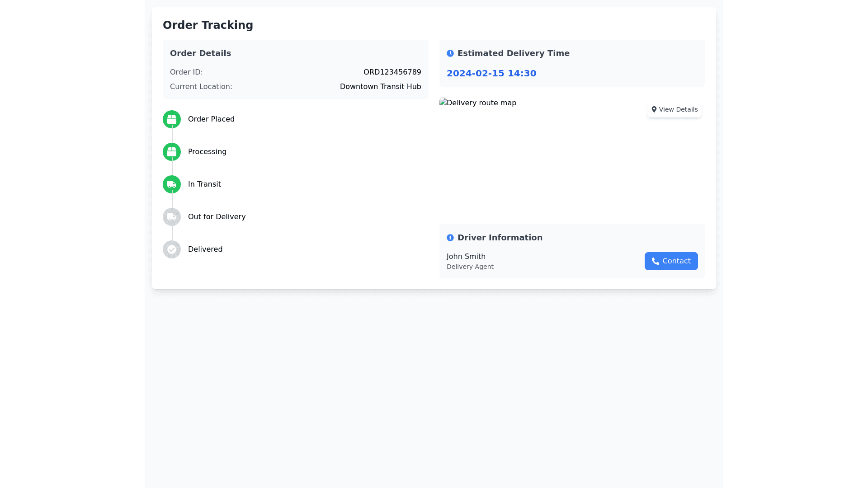Image resolution: width=868 pixels, height=488 pixels.
Task: Click the phone icon in Contact button
Action: click(655, 261)
